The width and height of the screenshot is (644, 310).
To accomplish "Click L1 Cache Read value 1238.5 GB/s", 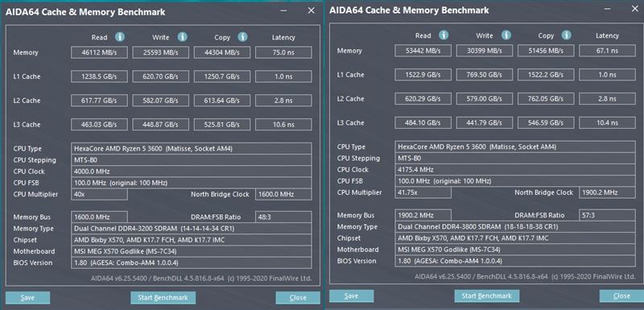I will click(99, 76).
